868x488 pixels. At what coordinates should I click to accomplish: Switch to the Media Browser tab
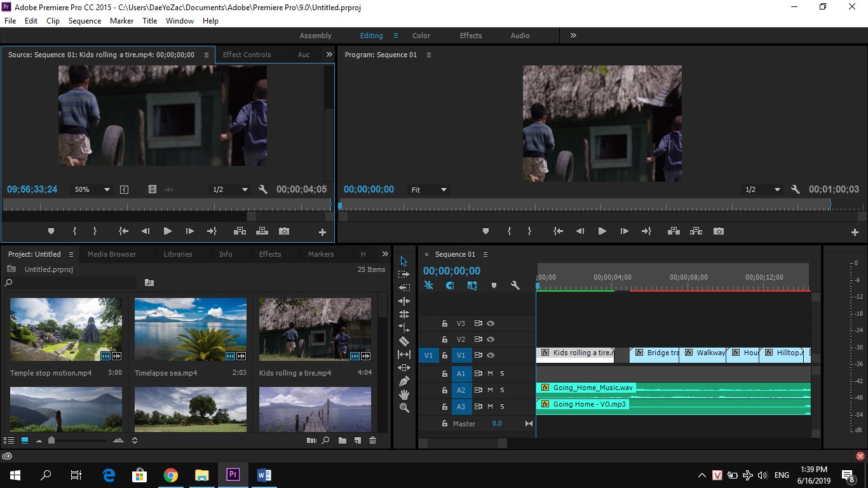(112, 254)
